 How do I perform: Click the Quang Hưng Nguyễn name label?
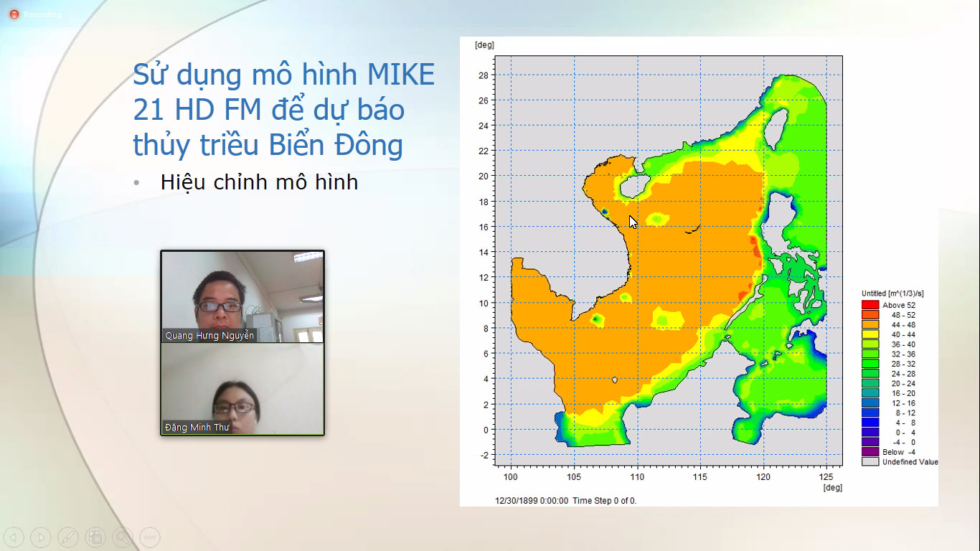tap(209, 335)
